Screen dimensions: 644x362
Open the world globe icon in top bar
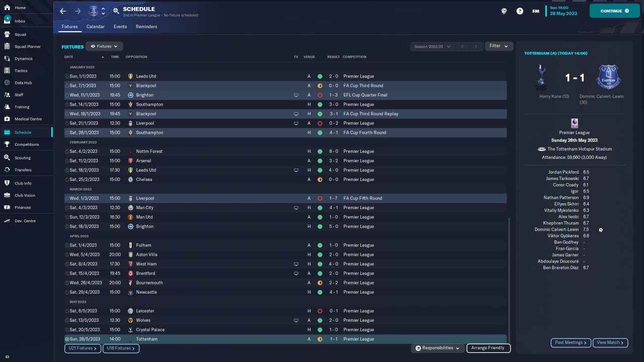point(504,11)
